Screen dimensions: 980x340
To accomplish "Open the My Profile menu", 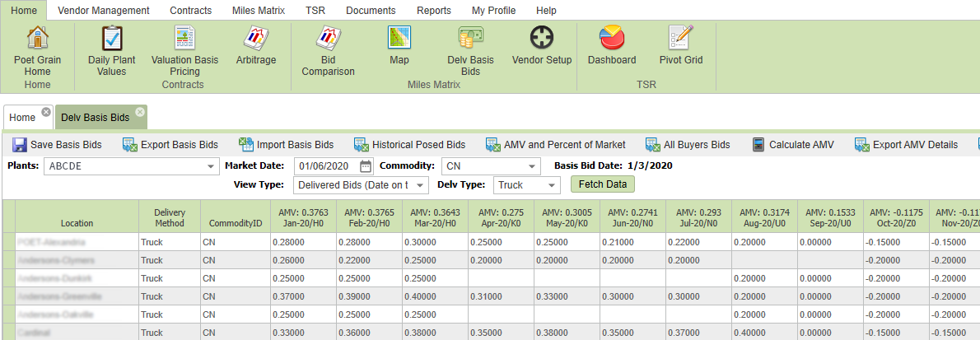I will tap(494, 11).
